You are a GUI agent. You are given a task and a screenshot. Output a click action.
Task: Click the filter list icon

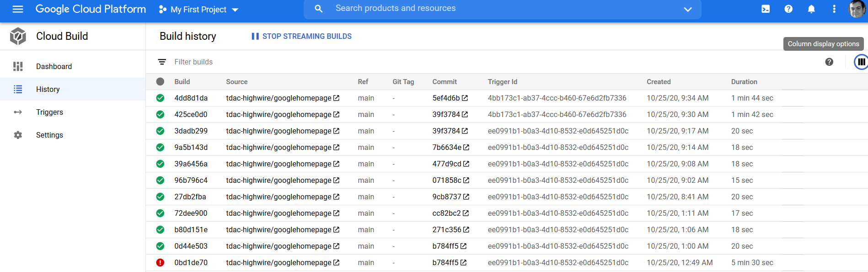(162, 62)
